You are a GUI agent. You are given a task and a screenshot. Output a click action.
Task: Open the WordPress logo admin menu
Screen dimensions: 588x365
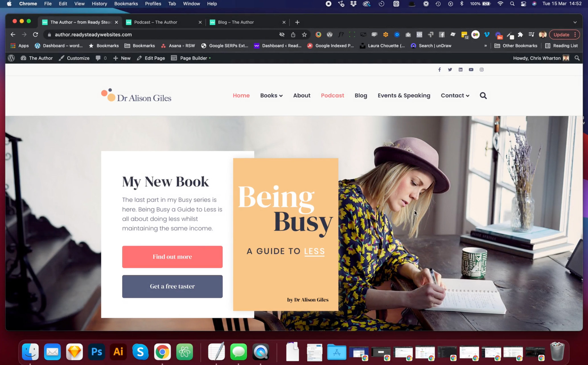[x=11, y=58]
